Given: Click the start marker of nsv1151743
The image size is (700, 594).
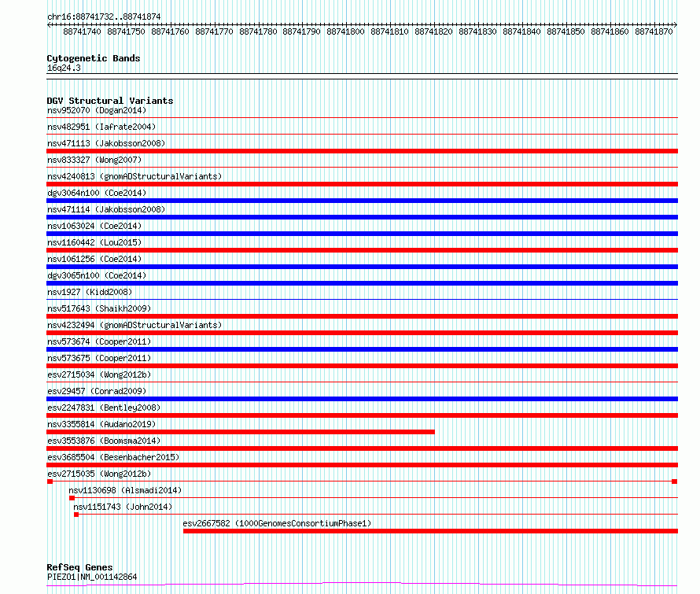Looking at the screenshot, I should [76, 515].
